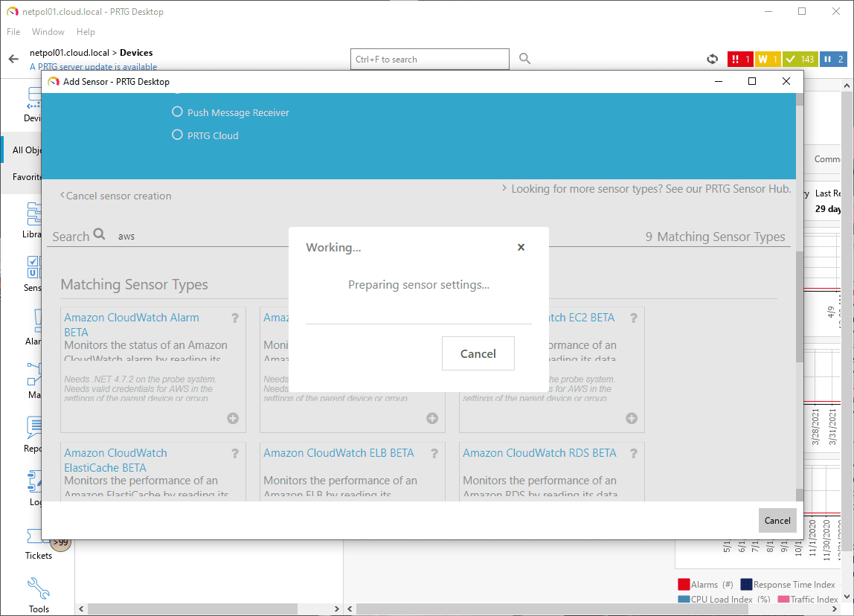
Task: Add the Amazon CloudWatch Alarm BETA sensor
Action: (233, 418)
